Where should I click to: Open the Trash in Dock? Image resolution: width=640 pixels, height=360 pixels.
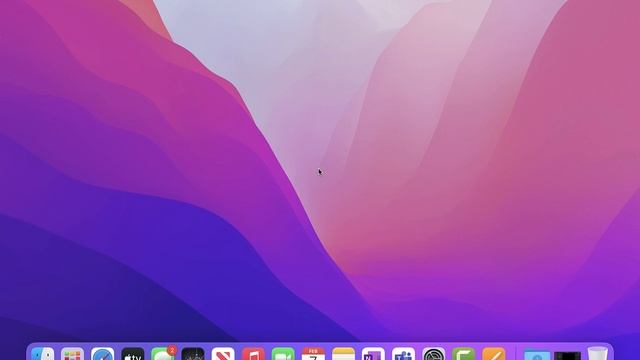pyautogui.click(x=598, y=353)
